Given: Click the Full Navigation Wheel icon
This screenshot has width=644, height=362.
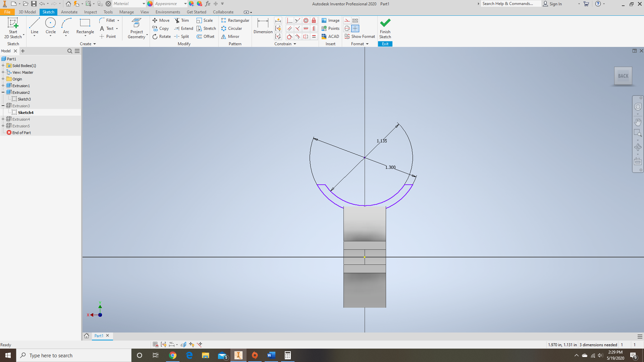Looking at the screenshot, I should (x=638, y=107).
